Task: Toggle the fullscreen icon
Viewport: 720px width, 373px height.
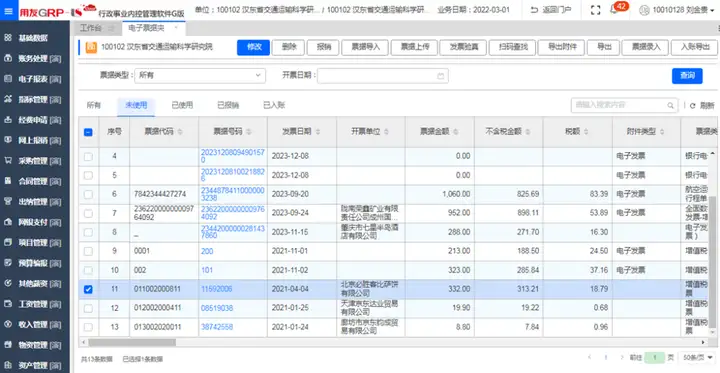Action: coord(596,10)
